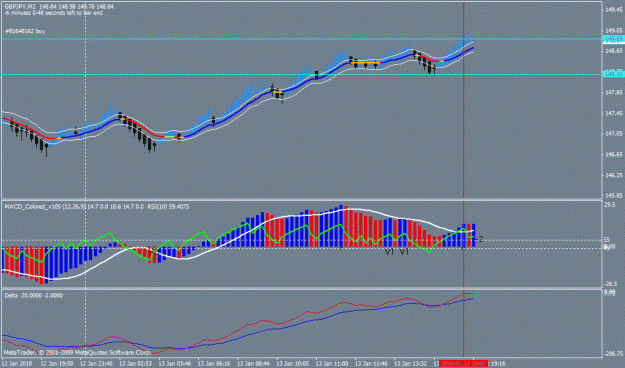The width and height of the screenshot is (625, 368).
Task: Click the red highlighted crosshair date label
Action: pyautogui.click(x=464, y=364)
